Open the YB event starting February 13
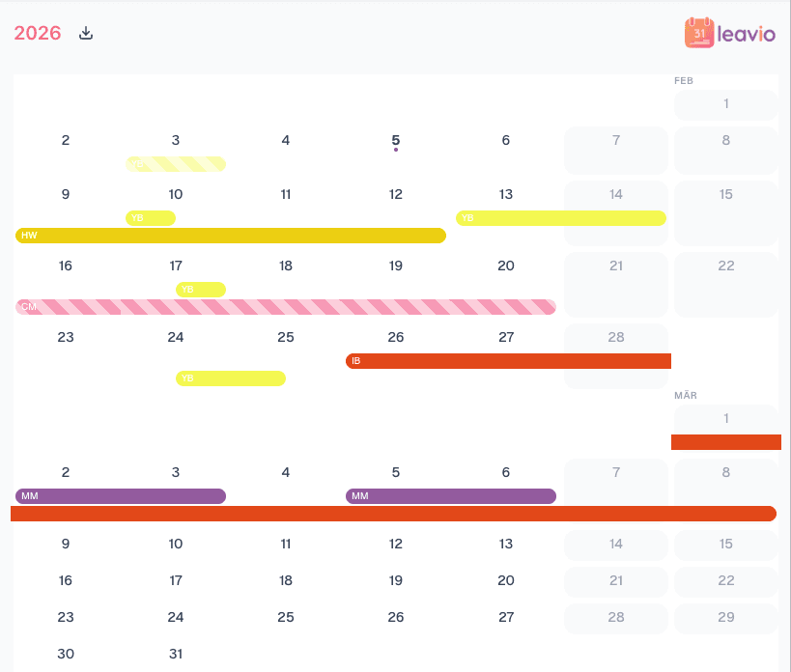 (x=560, y=217)
